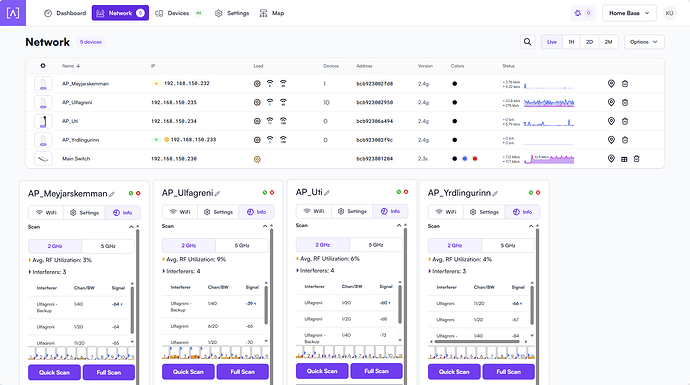Go to Dashboard in top navigation

[x=65, y=13]
